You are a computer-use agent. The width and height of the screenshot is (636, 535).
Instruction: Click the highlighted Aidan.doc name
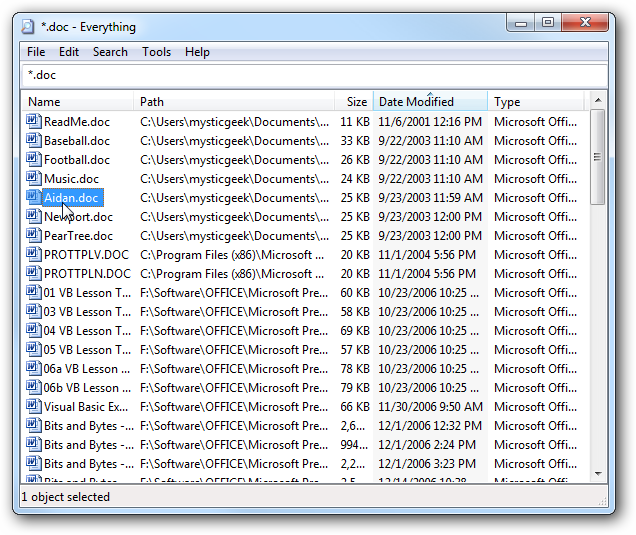coord(73,198)
